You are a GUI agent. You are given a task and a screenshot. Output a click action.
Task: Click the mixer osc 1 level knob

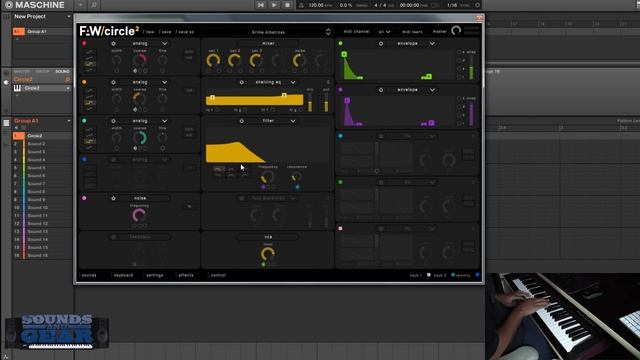pos(213,60)
